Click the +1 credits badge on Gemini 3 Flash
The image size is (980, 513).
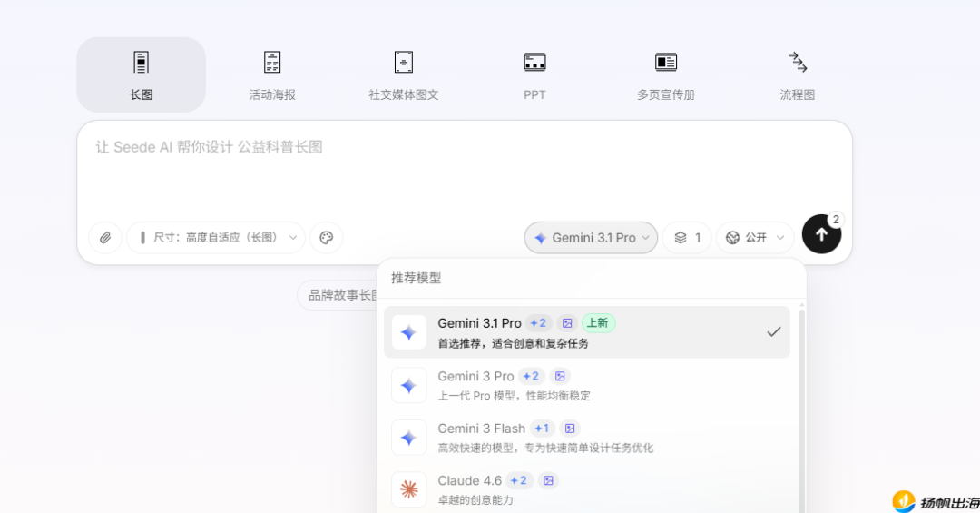tap(542, 429)
